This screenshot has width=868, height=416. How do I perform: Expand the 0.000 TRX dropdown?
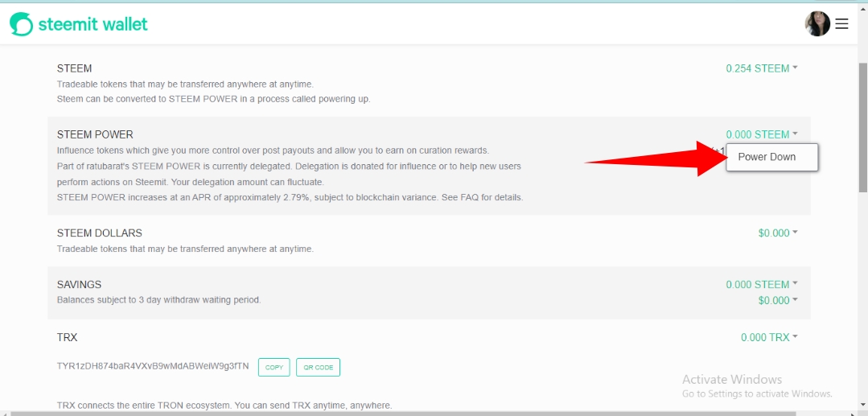(x=770, y=337)
